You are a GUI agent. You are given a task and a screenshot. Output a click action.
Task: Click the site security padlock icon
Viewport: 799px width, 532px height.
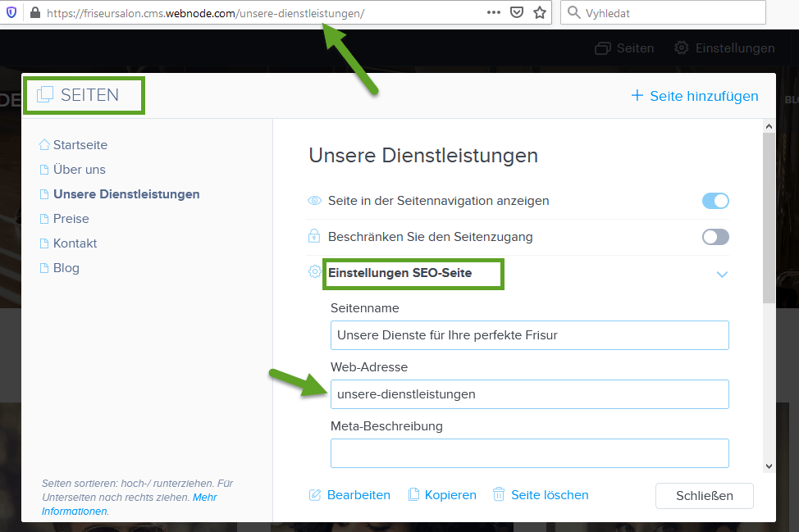click(35, 12)
